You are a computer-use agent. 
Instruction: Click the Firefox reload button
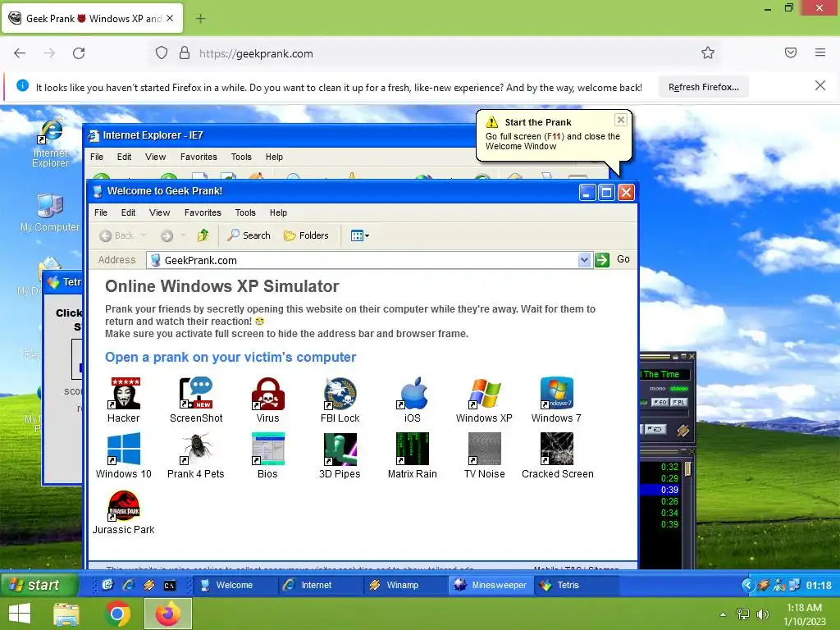coord(79,53)
